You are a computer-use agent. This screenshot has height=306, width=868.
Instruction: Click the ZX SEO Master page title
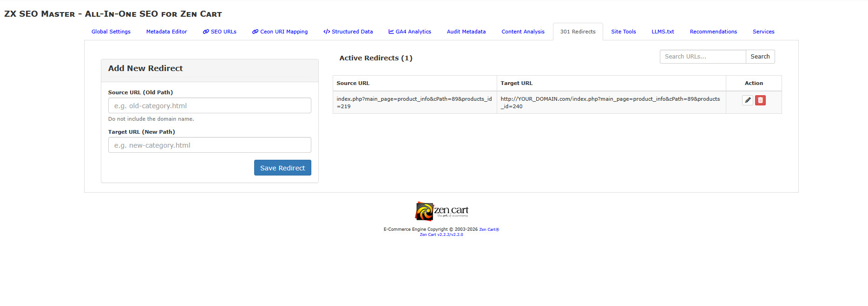(x=113, y=14)
